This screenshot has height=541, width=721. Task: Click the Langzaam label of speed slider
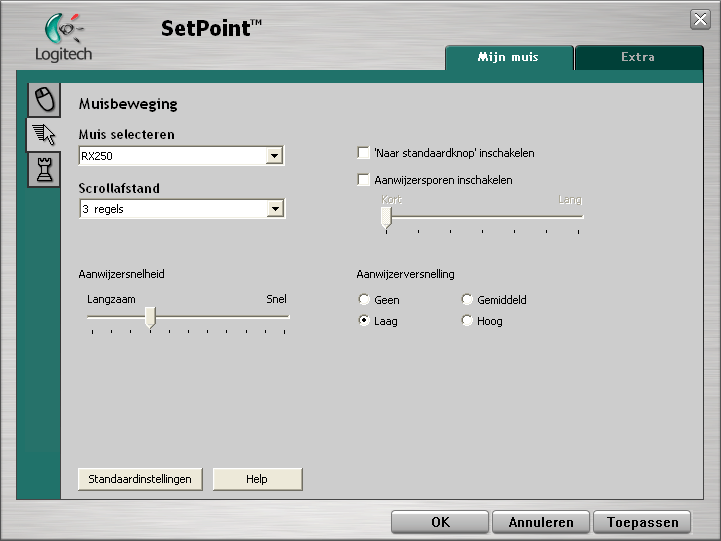[111, 300]
